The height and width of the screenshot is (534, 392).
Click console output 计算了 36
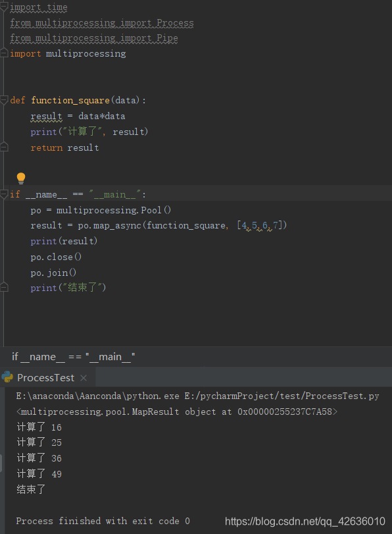pos(39,458)
